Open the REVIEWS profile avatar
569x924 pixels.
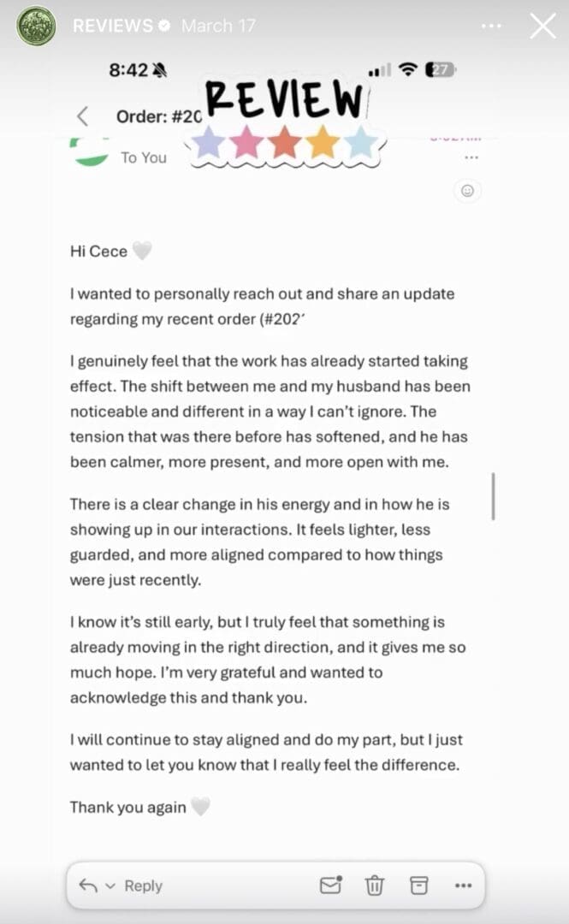click(x=36, y=26)
